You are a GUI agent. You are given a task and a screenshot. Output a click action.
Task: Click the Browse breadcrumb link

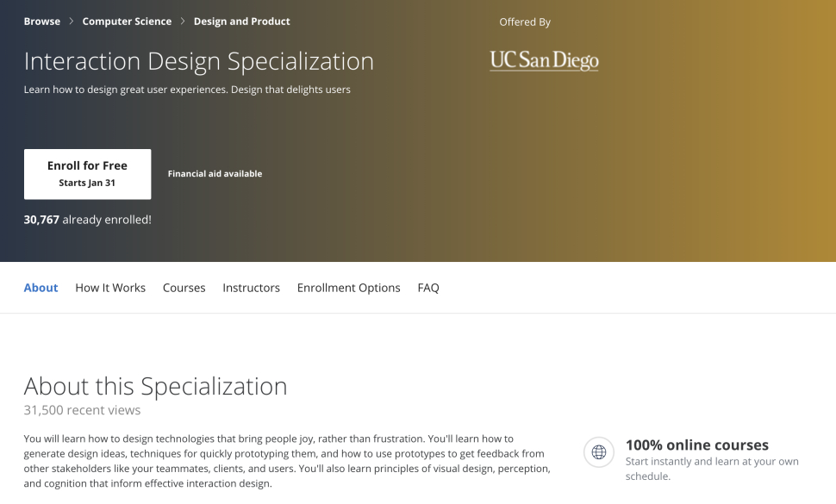pos(41,22)
